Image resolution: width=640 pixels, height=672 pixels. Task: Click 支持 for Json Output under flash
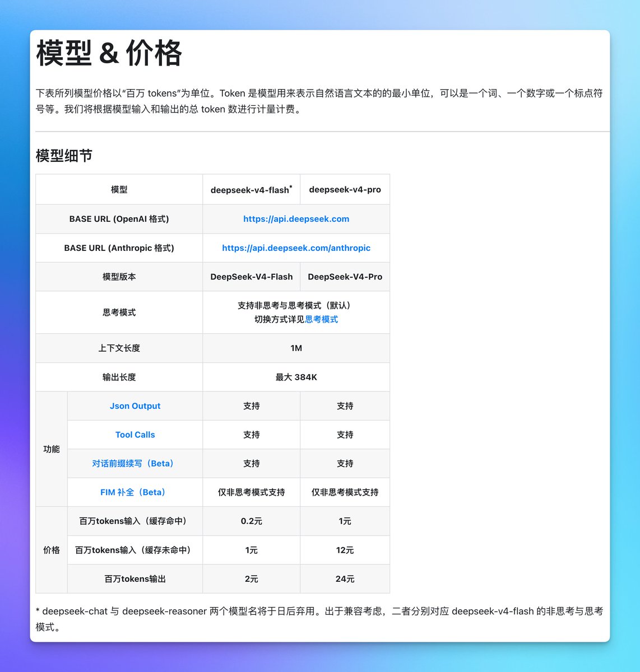click(252, 406)
